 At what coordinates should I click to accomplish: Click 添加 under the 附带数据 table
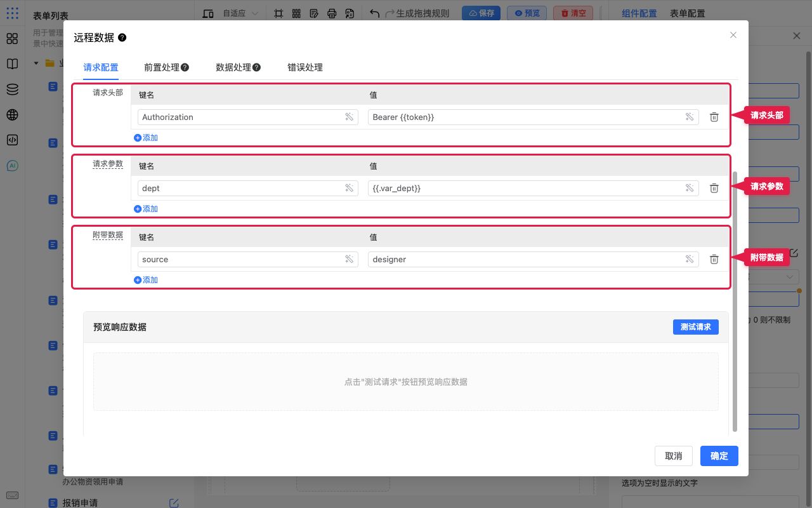(x=146, y=280)
